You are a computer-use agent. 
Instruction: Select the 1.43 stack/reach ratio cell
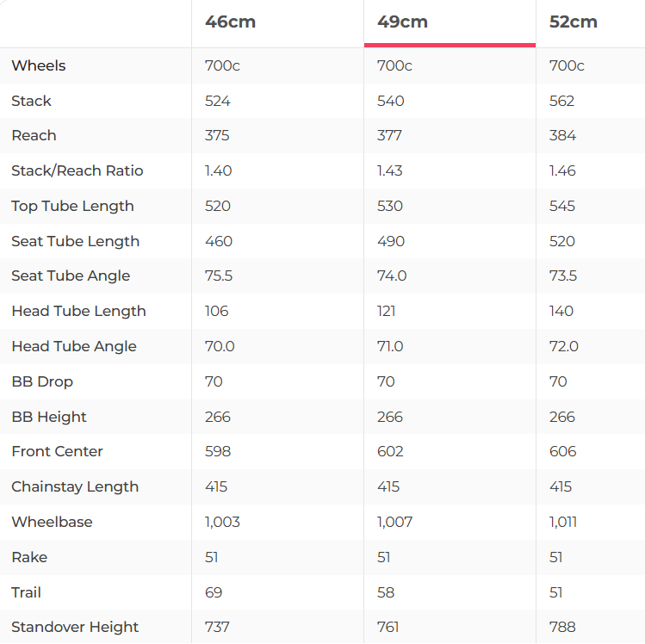[390, 170]
